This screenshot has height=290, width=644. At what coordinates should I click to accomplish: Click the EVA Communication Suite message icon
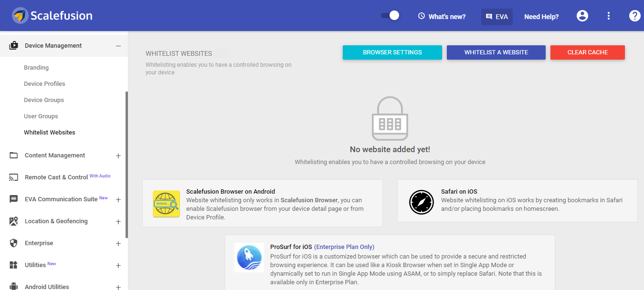[14, 199]
